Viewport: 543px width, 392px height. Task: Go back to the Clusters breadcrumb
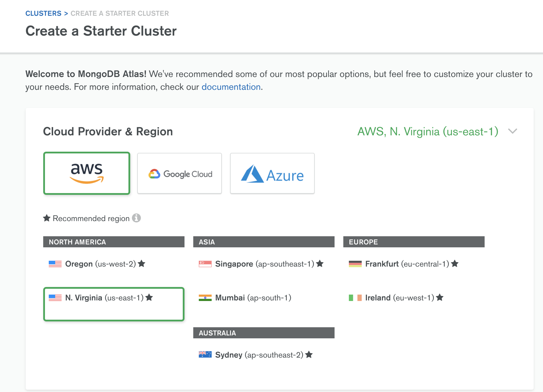pyautogui.click(x=43, y=13)
